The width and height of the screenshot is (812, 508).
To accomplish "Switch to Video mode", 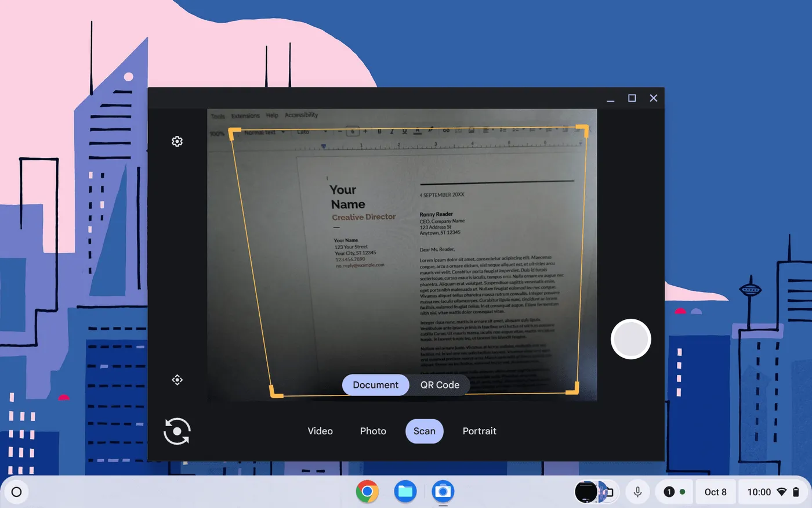I will (320, 431).
